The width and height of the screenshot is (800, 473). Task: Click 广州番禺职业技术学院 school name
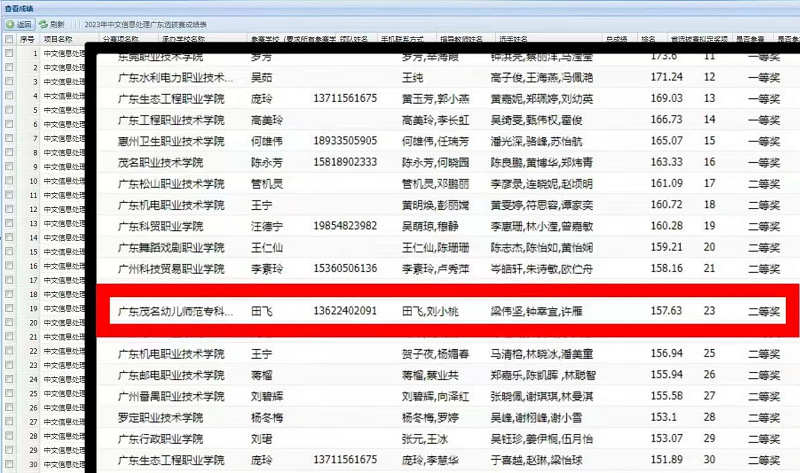171,396
